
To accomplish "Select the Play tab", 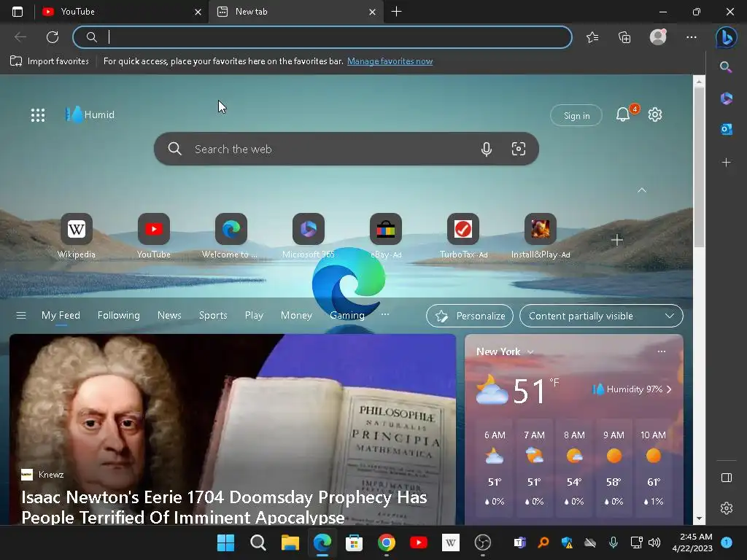I will coord(254,315).
